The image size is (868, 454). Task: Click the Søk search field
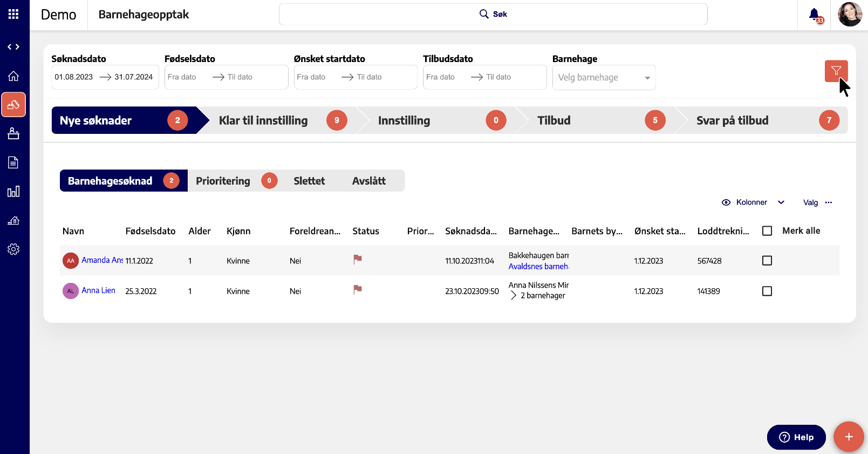(x=493, y=15)
